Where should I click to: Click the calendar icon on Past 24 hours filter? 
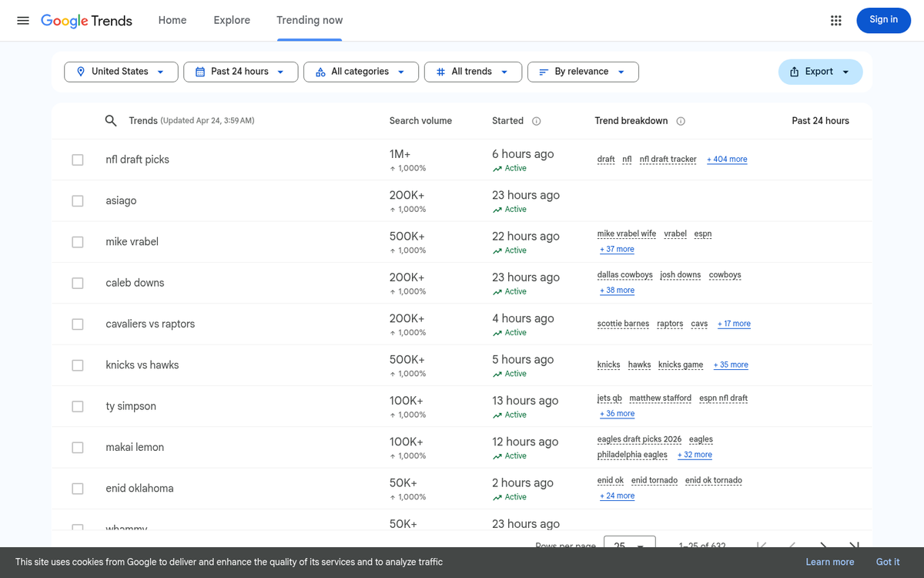(201, 71)
